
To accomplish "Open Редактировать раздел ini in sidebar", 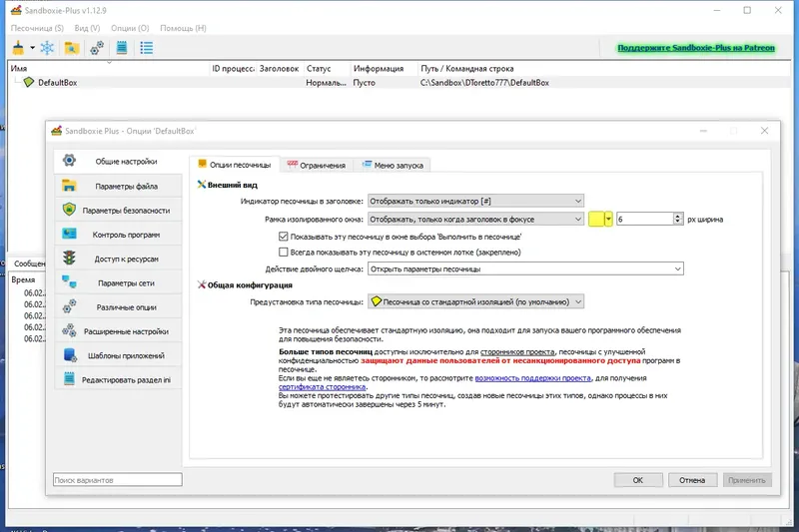I will (118, 379).
